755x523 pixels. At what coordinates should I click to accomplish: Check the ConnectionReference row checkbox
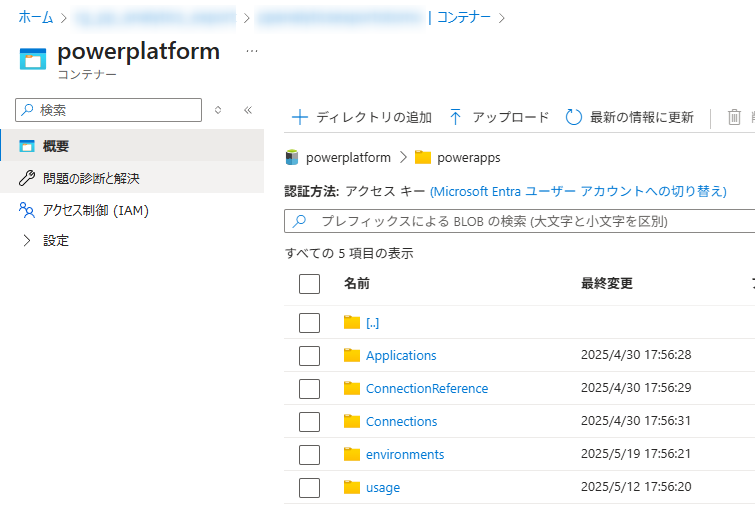(309, 389)
